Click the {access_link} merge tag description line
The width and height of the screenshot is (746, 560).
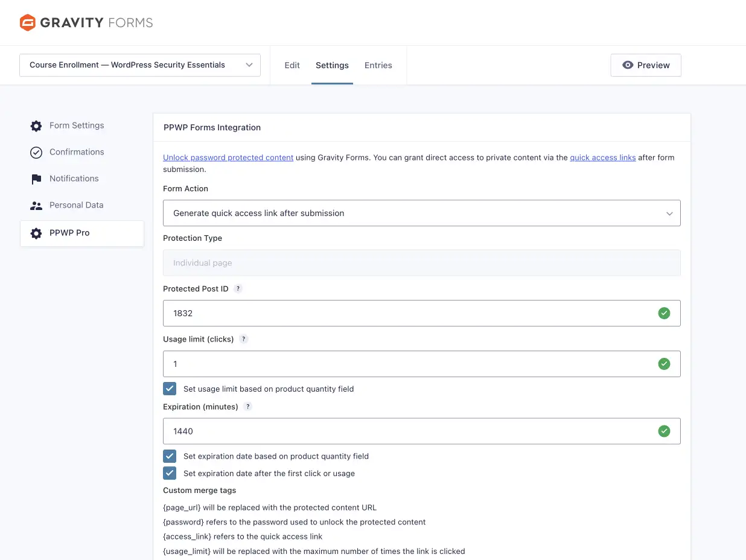click(x=243, y=536)
